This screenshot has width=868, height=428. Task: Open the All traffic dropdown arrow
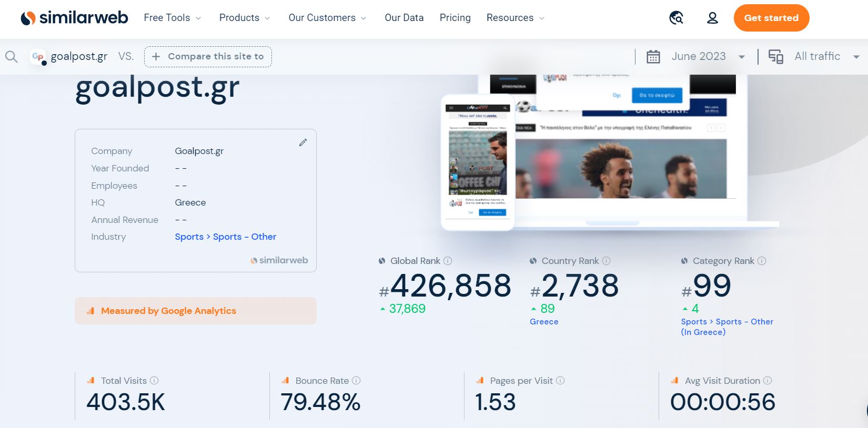click(x=856, y=57)
